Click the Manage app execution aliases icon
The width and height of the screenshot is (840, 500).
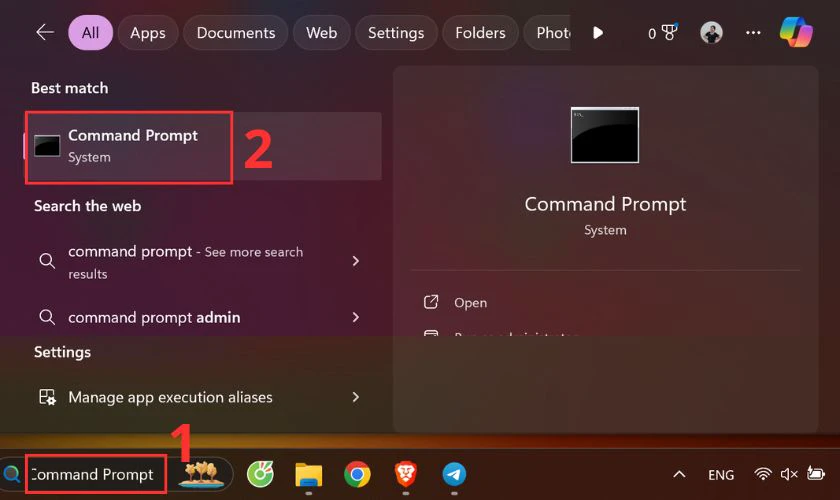click(x=47, y=397)
